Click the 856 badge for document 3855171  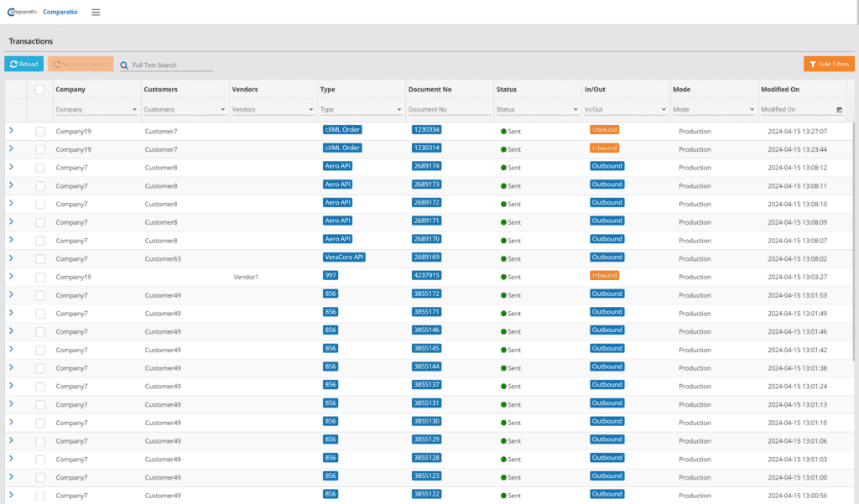(x=331, y=312)
